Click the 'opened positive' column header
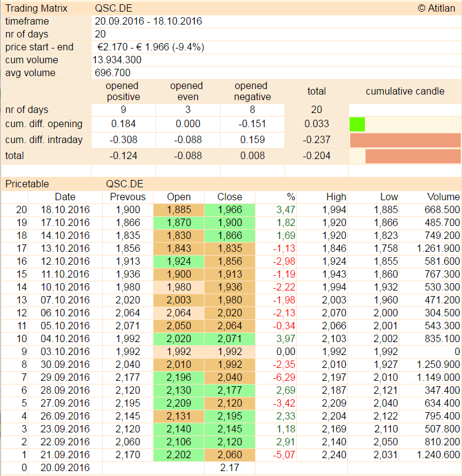 pos(123,91)
